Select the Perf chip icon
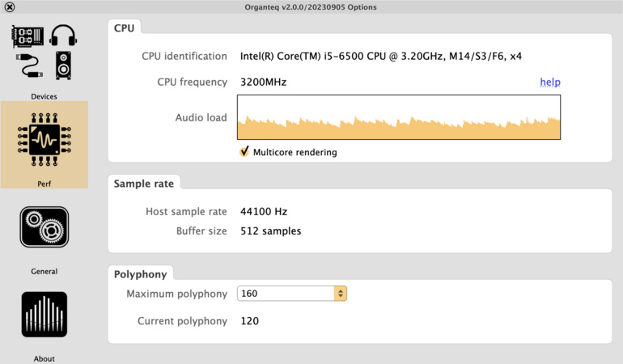 click(x=44, y=139)
